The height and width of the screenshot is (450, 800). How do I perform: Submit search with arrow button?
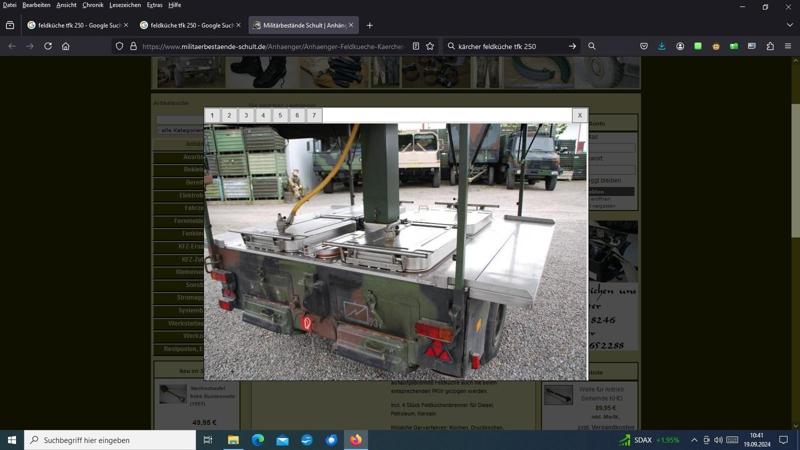click(572, 46)
